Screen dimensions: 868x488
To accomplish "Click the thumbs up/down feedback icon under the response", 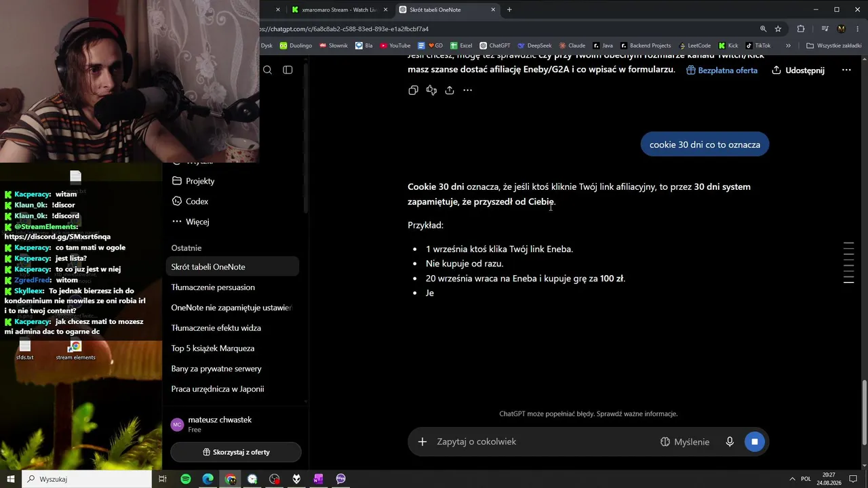I will tap(431, 90).
